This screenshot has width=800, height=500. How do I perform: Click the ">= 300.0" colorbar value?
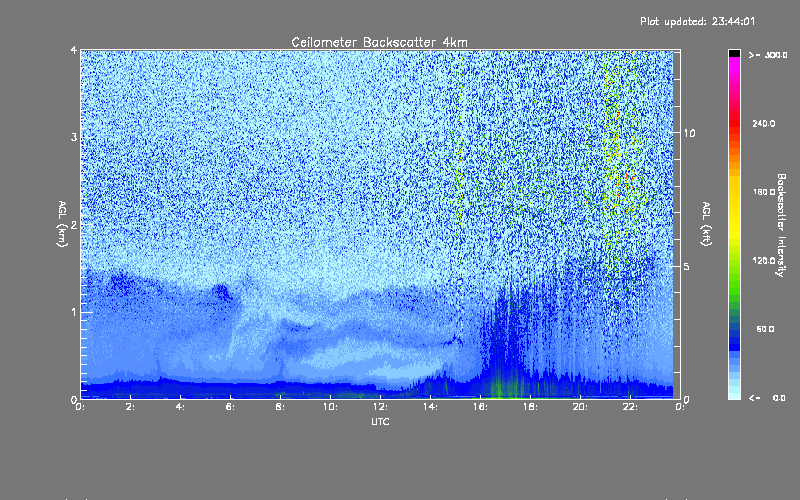point(768,55)
